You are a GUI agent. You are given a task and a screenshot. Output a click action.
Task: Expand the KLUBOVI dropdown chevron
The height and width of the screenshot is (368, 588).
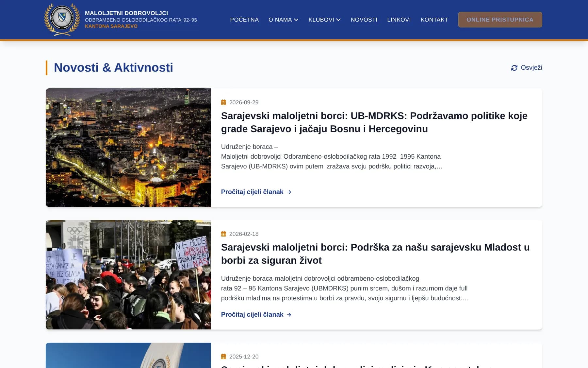pyautogui.click(x=338, y=20)
